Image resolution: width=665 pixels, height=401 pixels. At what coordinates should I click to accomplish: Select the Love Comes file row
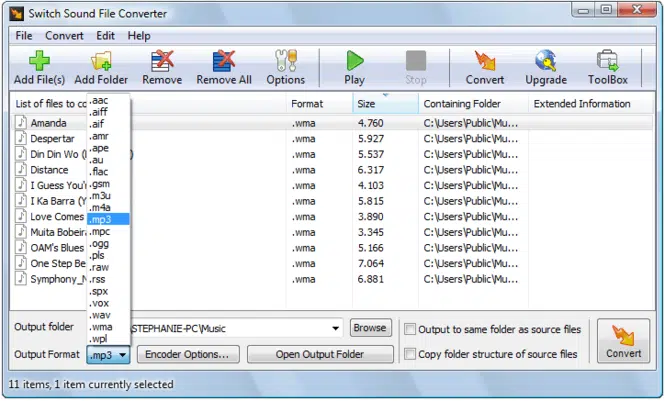tap(334, 217)
